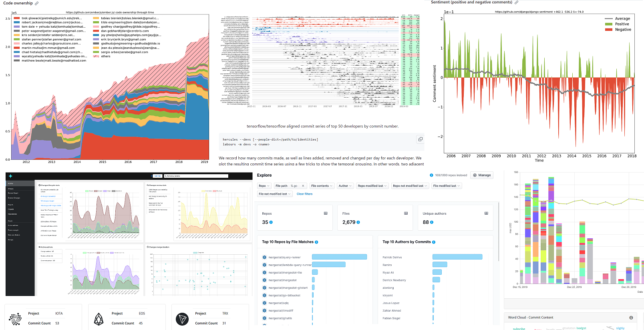The height and width of the screenshot is (330, 644).
Task: Remove the File path %.go filter
Action: [x=303, y=186]
